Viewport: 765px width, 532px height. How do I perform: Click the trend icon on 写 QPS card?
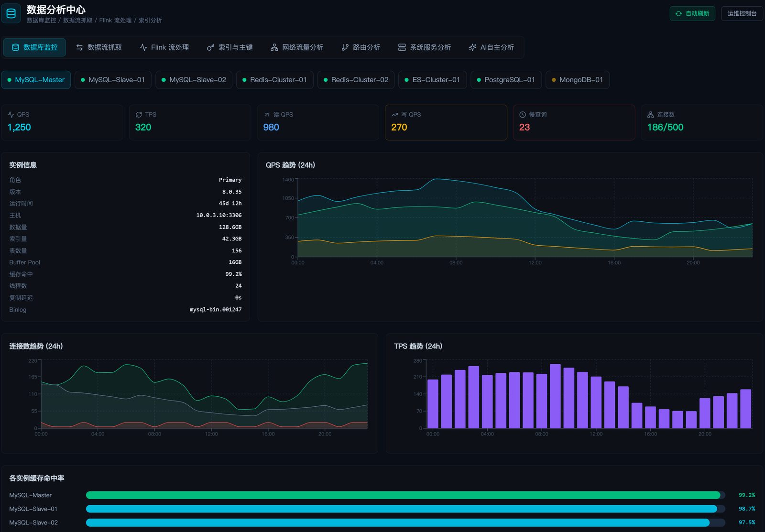click(394, 115)
